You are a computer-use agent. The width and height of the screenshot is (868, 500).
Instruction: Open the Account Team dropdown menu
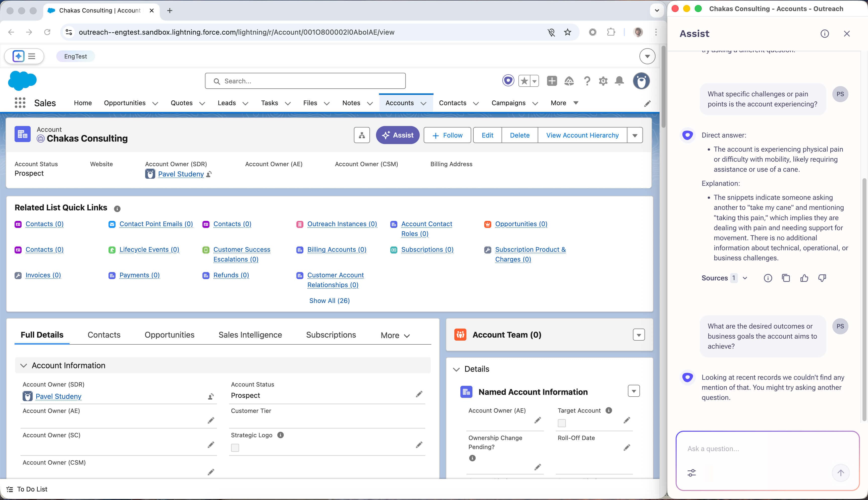[x=639, y=335]
